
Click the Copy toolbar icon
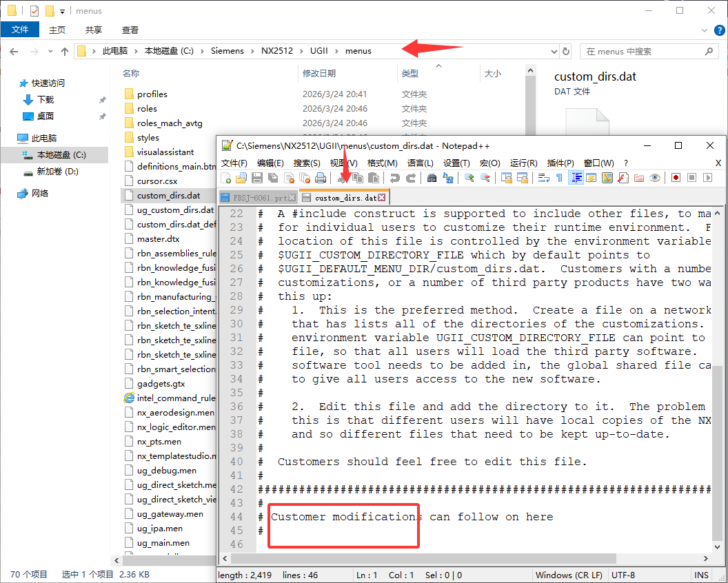(x=358, y=178)
